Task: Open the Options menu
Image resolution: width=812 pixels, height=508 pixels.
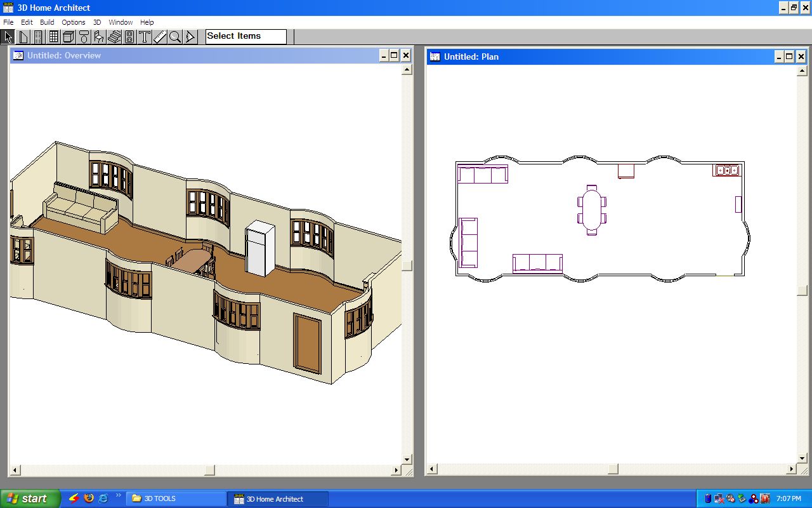Action: coord(74,22)
